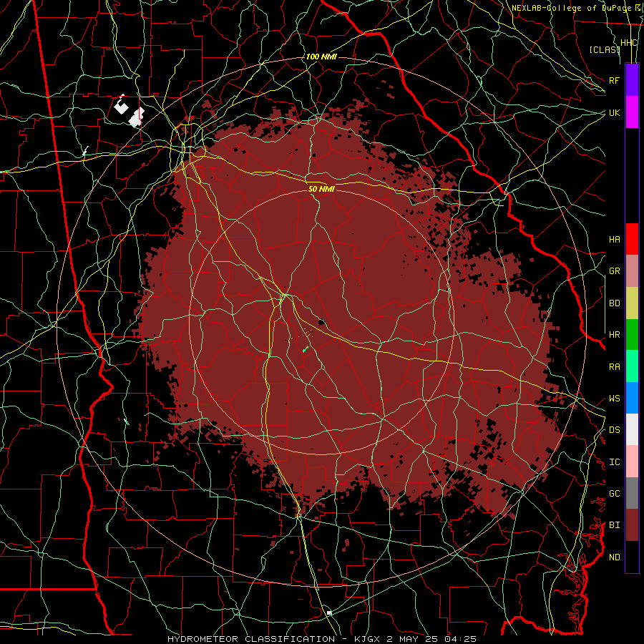Screen dimensions: 644x644
Task: Click the RA legend label text
Action: click(615, 367)
